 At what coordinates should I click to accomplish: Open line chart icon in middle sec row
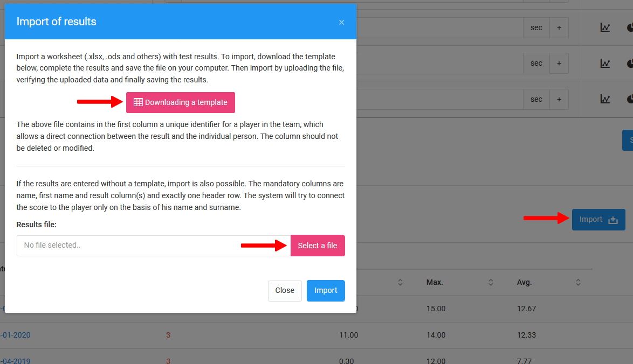605,64
